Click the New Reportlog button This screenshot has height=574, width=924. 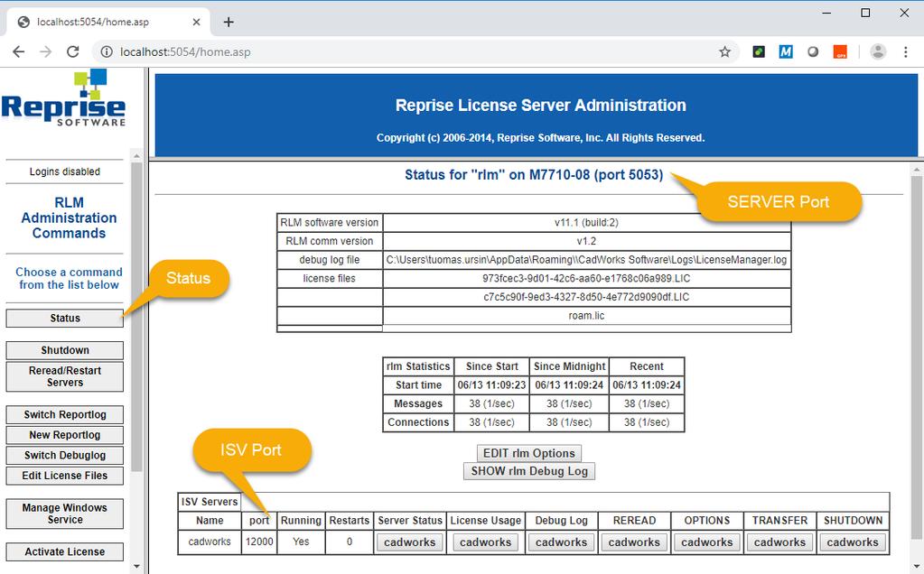tap(65, 435)
